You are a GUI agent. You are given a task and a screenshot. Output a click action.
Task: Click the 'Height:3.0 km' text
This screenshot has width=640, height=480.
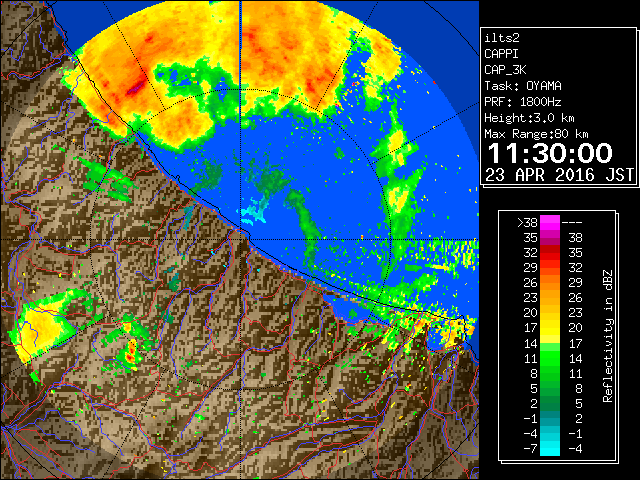click(x=529, y=118)
